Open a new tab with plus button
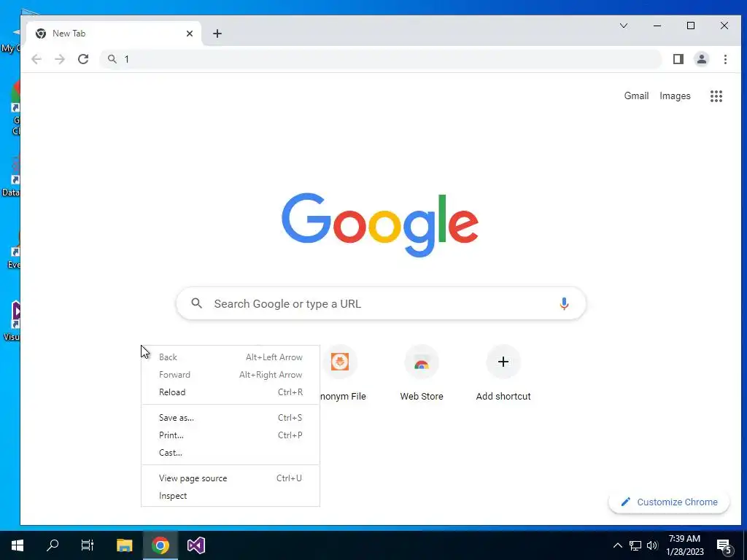The image size is (747, 560). 217,34
